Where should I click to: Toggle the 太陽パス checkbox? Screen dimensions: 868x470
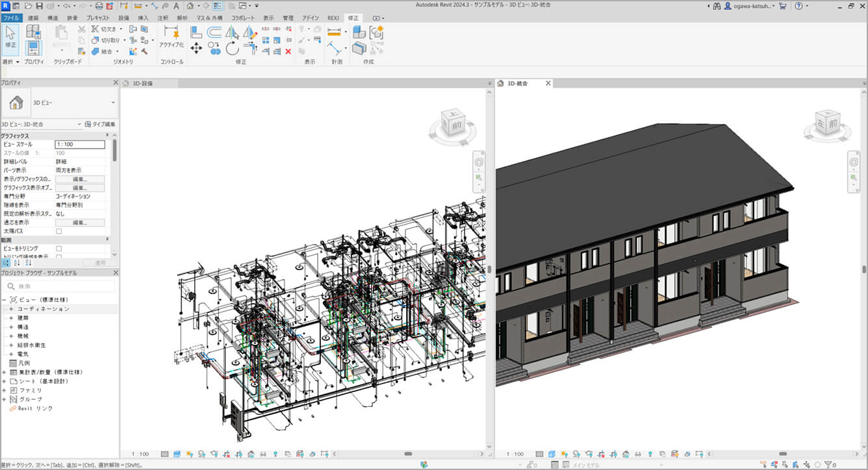[59, 231]
